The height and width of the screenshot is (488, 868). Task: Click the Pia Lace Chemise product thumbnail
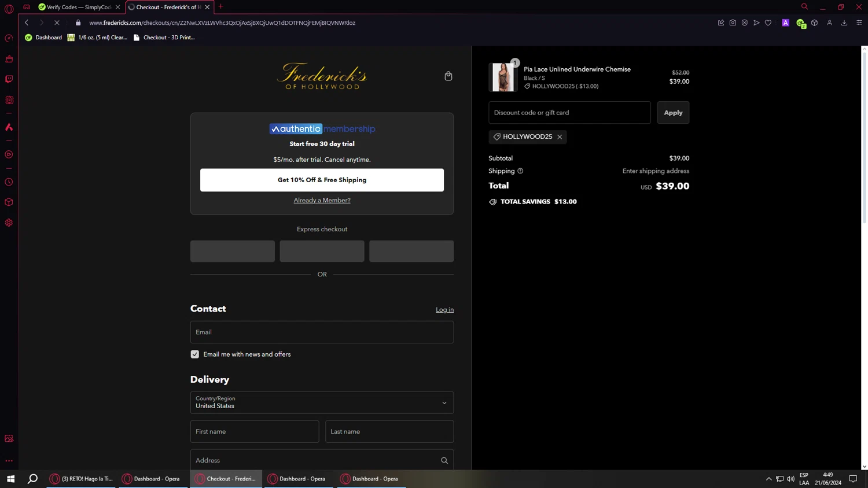coord(502,77)
